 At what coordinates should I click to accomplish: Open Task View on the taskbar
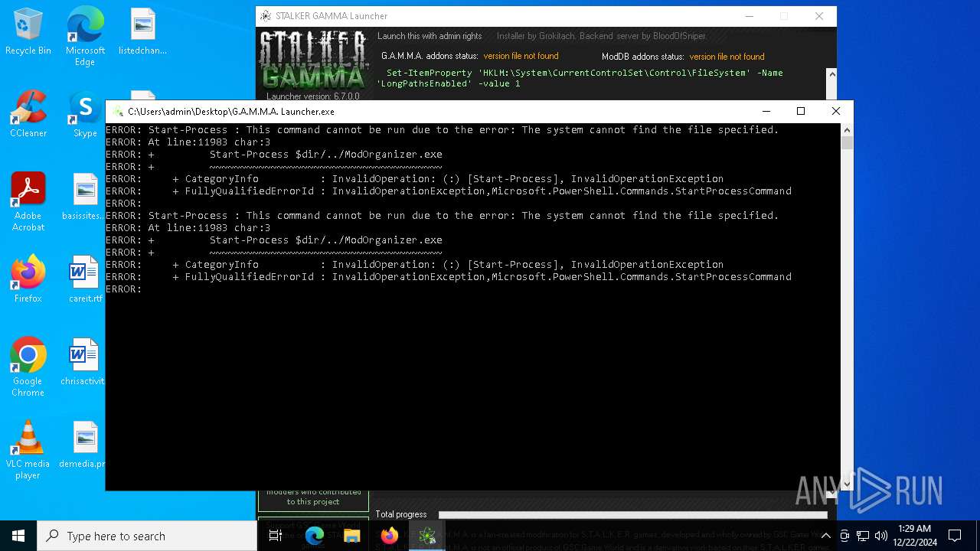pyautogui.click(x=276, y=536)
